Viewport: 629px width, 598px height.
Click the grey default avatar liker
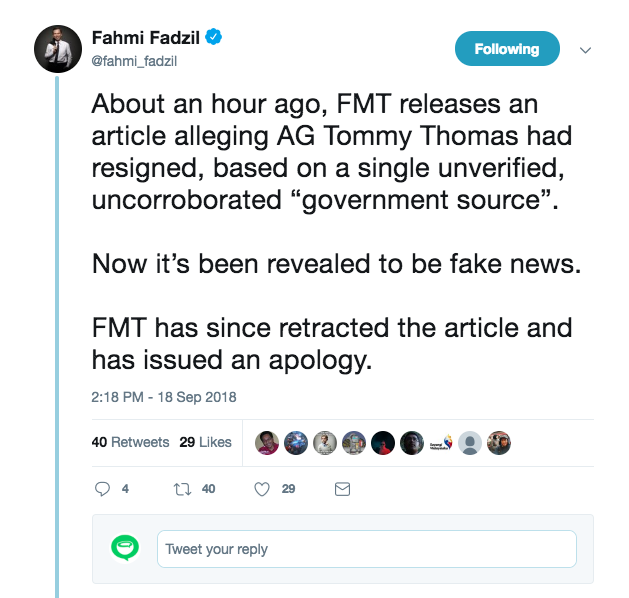coord(470,443)
